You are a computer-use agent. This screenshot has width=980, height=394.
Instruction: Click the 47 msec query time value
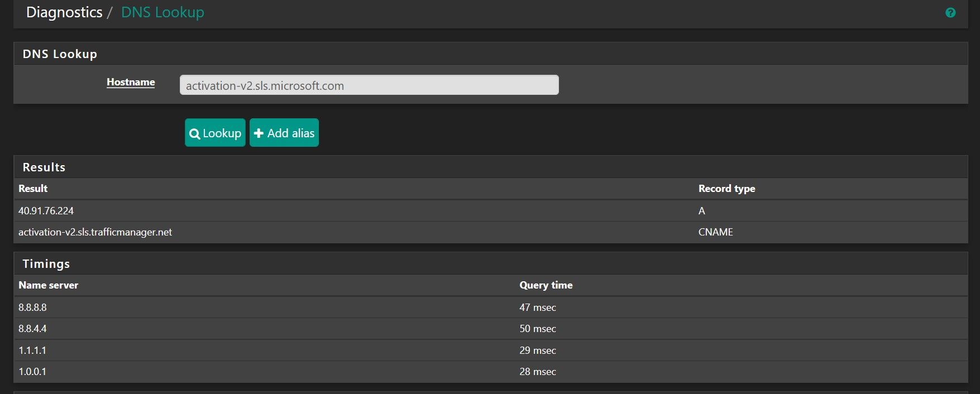[x=537, y=307]
